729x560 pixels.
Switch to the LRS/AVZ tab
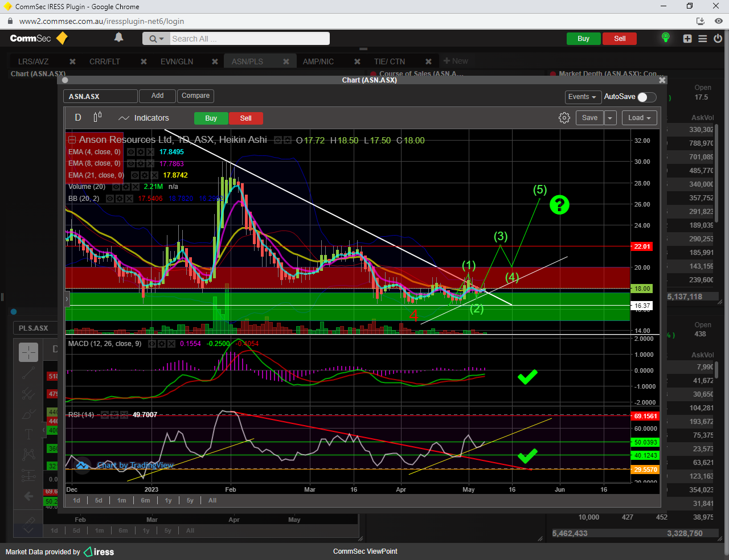click(x=34, y=61)
